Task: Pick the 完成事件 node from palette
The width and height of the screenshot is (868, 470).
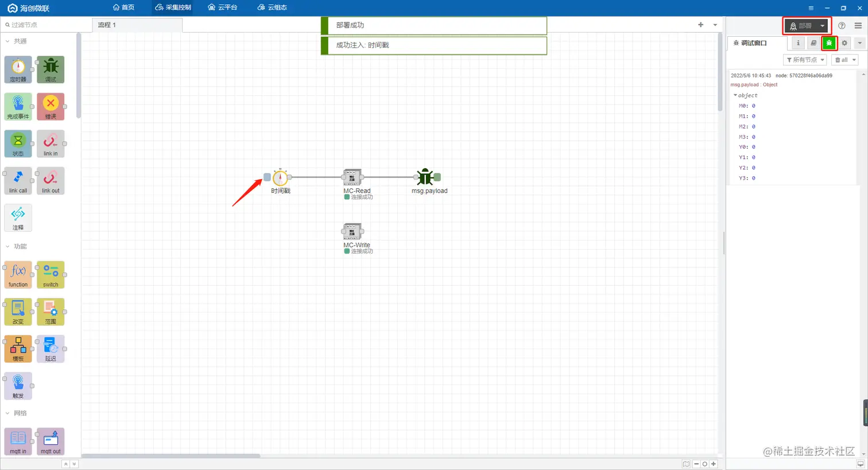Action: pos(18,107)
